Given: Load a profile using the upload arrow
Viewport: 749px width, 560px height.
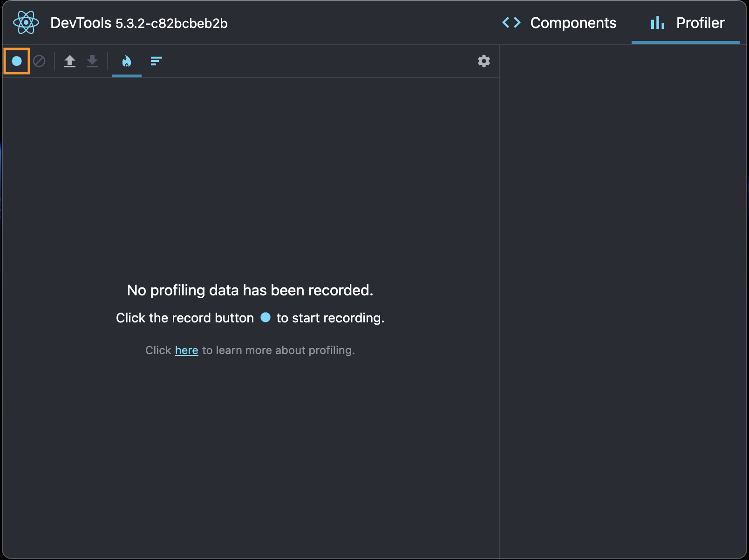Looking at the screenshot, I should point(70,61).
